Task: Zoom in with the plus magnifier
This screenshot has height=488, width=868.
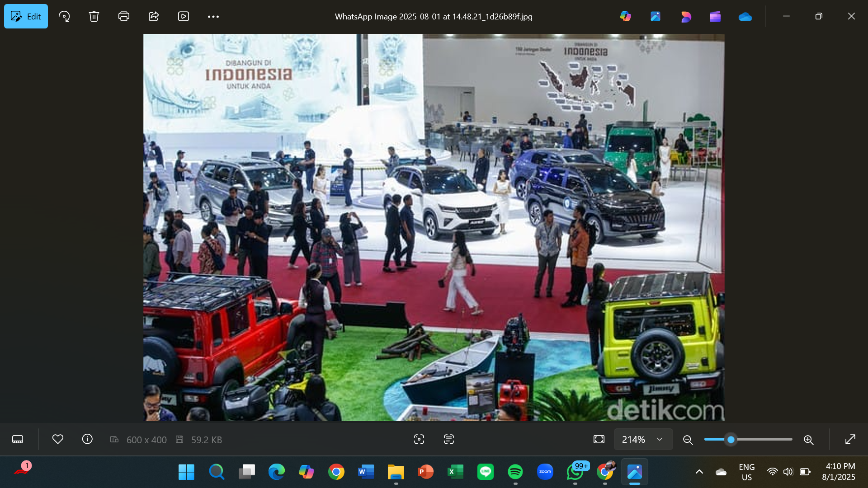Action: point(809,440)
